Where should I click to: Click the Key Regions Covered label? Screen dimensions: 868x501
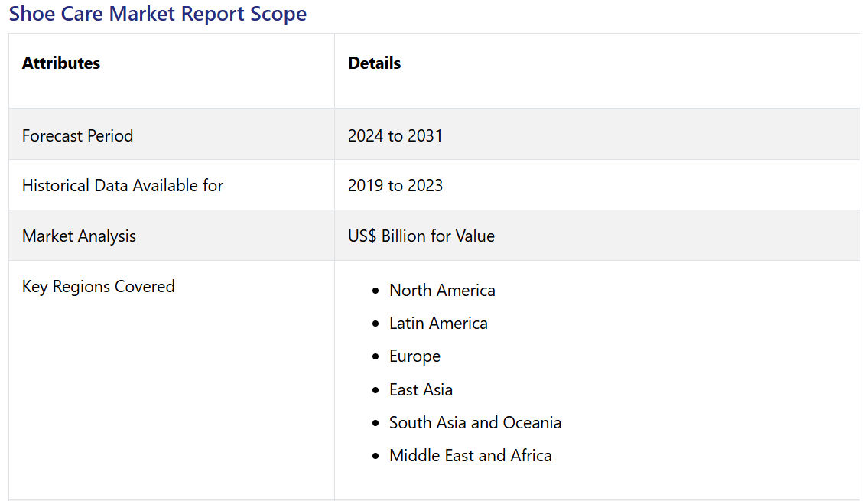(x=98, y=287)
